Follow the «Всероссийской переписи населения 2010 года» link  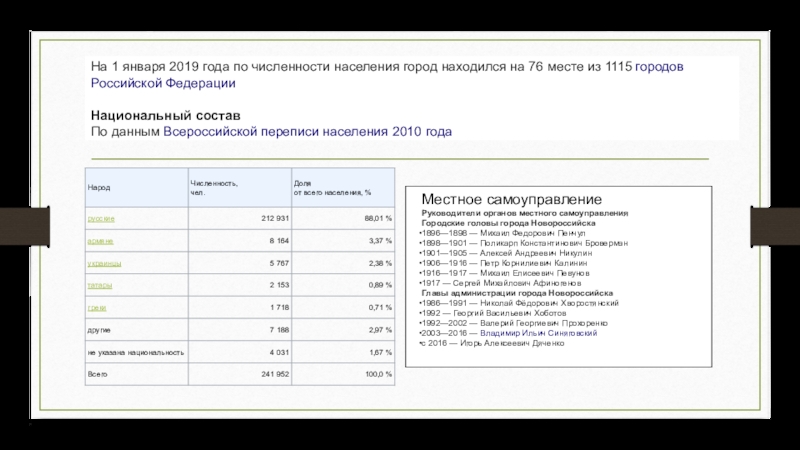coord(307,131)
